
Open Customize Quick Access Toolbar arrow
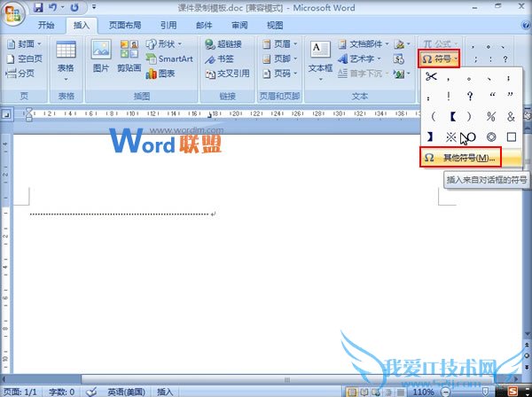coord(94,7)
